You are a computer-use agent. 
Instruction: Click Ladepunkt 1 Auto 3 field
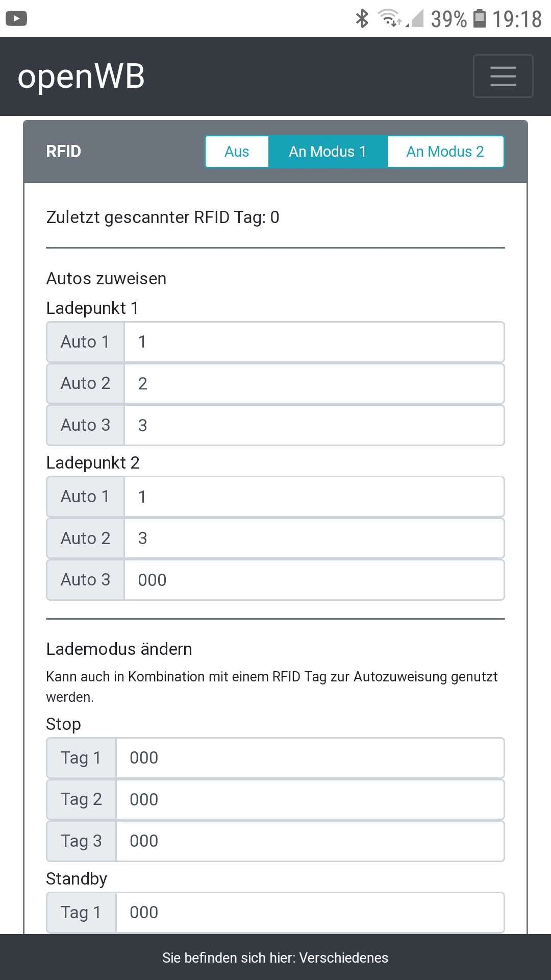(x=314, y=425)
